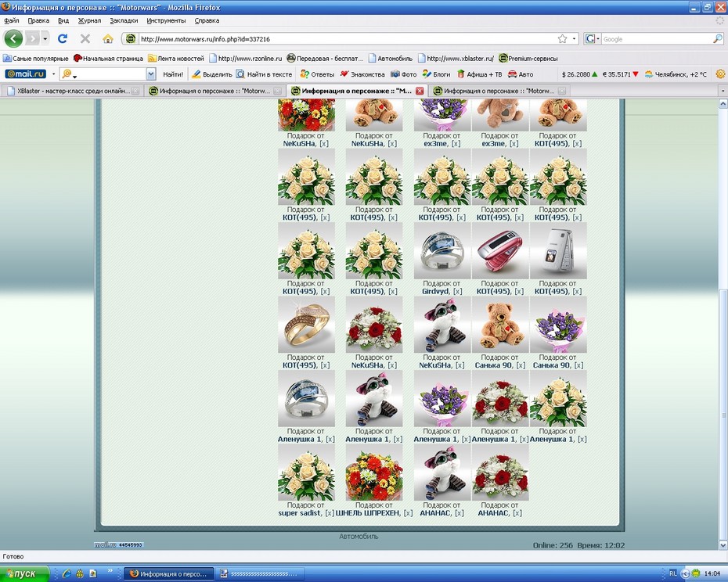
Task: Open the Файл menu
Action: tap(12, 20)
